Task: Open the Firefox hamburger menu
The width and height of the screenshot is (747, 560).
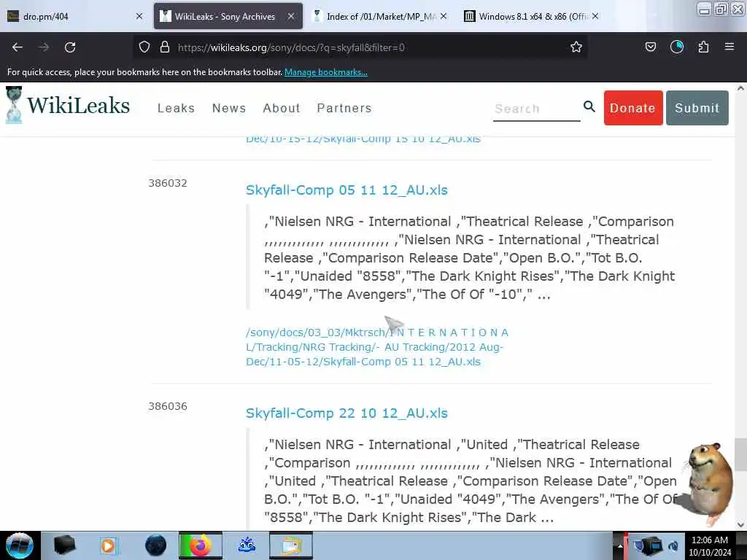Action: pos(729,47)
